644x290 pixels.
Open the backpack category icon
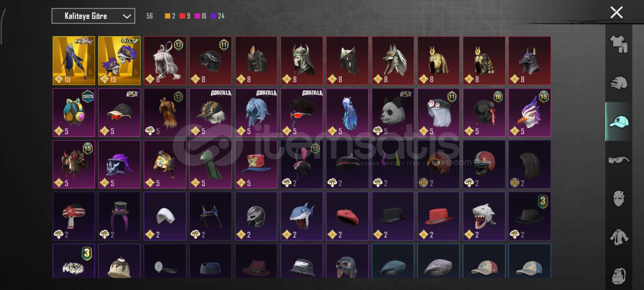(619, 276)
